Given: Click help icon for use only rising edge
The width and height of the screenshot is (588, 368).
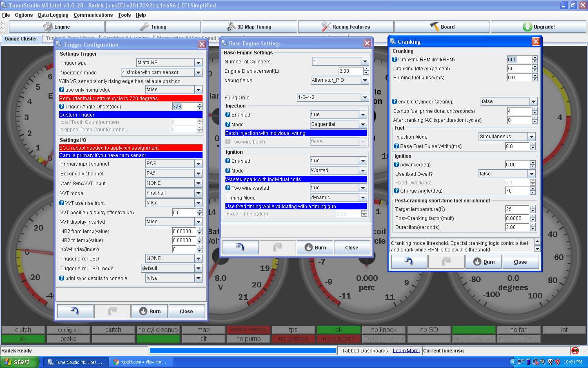Looking at the screenshot, I should pyautogui.click(x=62, y=90).
